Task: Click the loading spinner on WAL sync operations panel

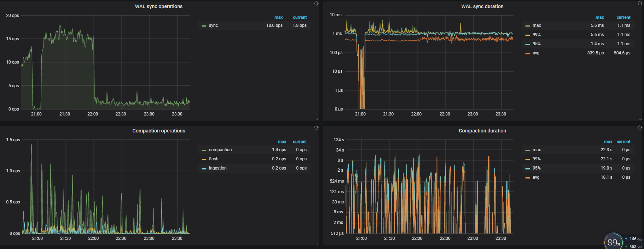Action: point(316,4)
